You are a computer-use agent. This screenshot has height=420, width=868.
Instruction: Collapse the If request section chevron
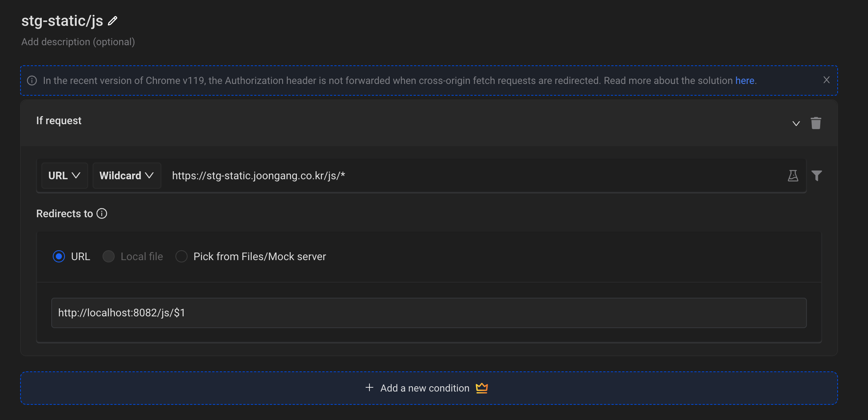tap(796, 123)
